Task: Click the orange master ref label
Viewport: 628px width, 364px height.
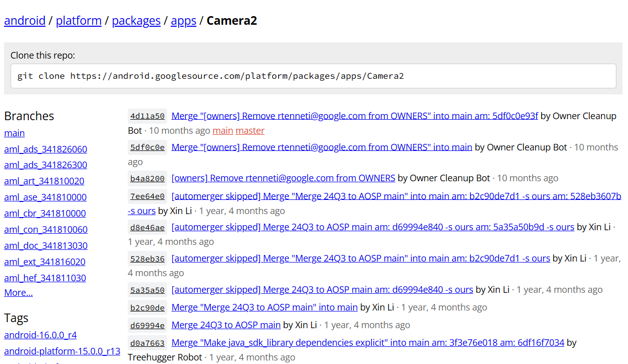Action: [250, 131]
